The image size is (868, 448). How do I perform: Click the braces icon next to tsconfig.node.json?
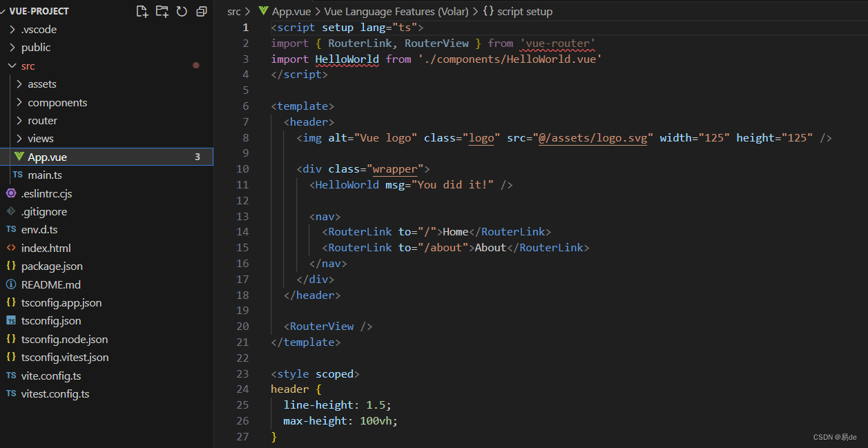pyautogui.click(x=11, y=339)
